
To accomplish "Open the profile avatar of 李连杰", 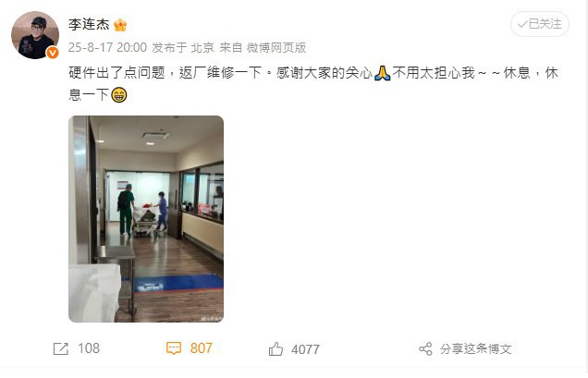I will point(35,35).
